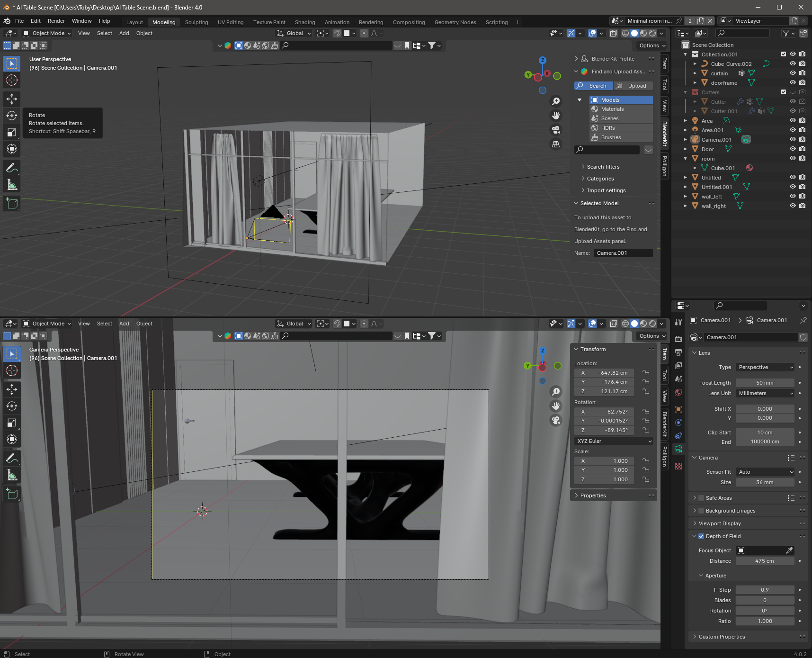The width and height of the screenshot is (812, 658).
Task: Open the XYZ Euler rotation mode dropdown
Action: [614, 441]
